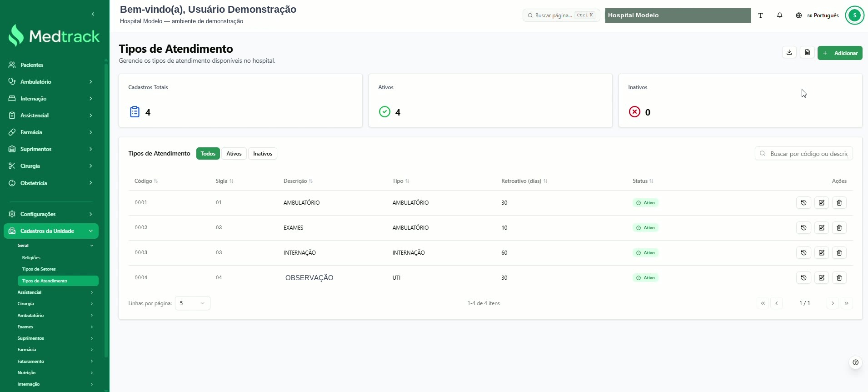The height and width of the screenshot is (392, 868).
Task: Edit the INTERNAÇÃO row 0003
Action: [822, 253]
